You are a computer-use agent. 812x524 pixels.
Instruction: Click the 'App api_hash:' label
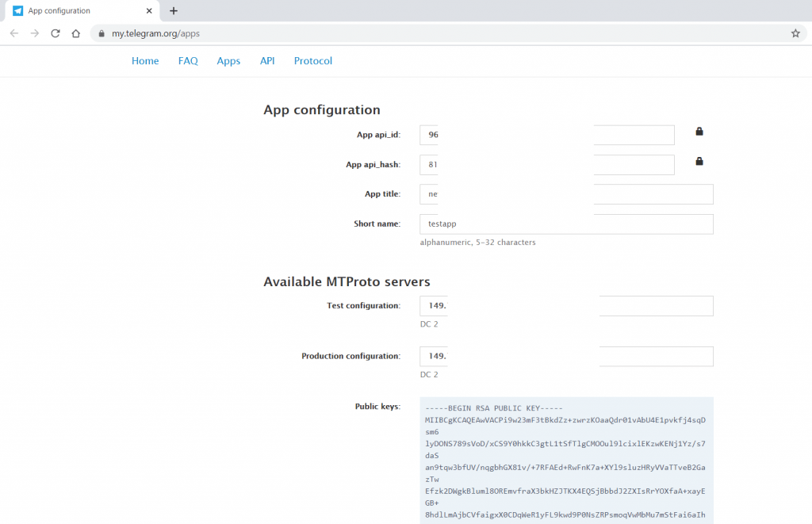pyautogui.click(x=373, y=165)
